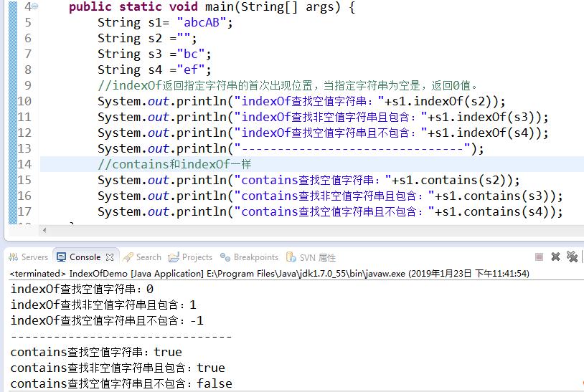584x392 pixels.
Task: Click the Servers tab icon
Action: pyautogui.click(x=14, y=257)
